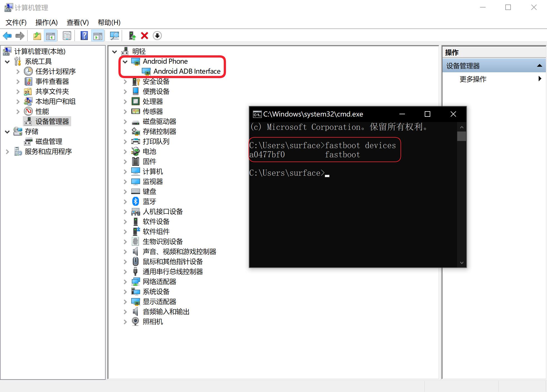Click the red X uninstall device icon

tap(145, 36)
